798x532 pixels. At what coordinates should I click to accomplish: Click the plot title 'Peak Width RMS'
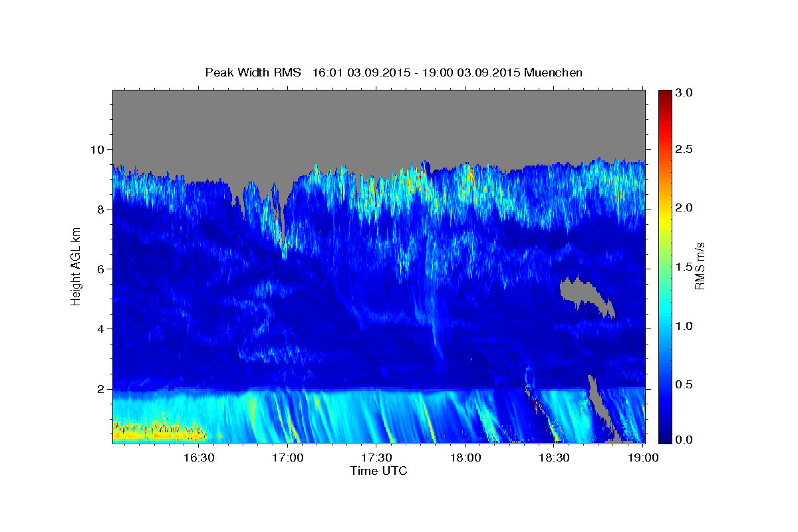pyautogui.click(x=253, y=72)
